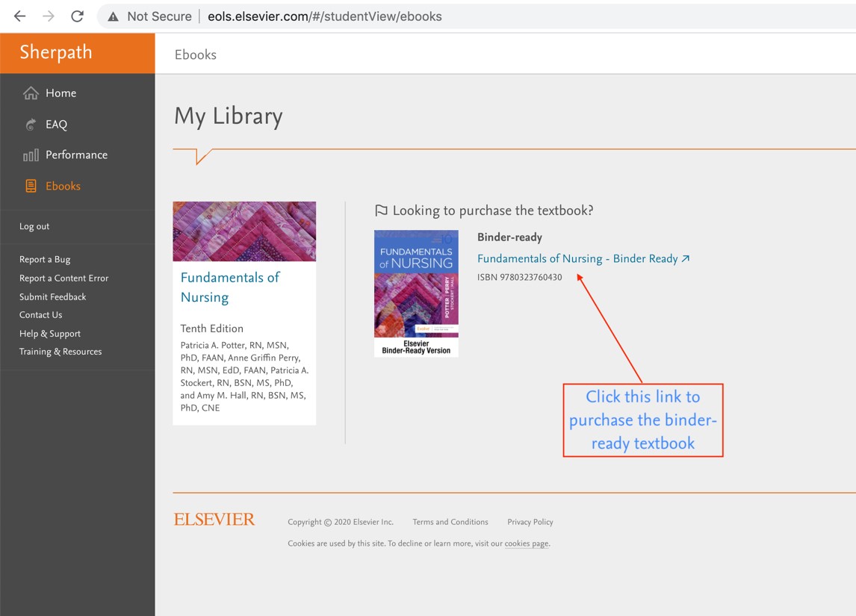The width and height of the screenshot is (856, 616).
Task: Select the Ebooks sidebar entry
Action: coord(63,186)
